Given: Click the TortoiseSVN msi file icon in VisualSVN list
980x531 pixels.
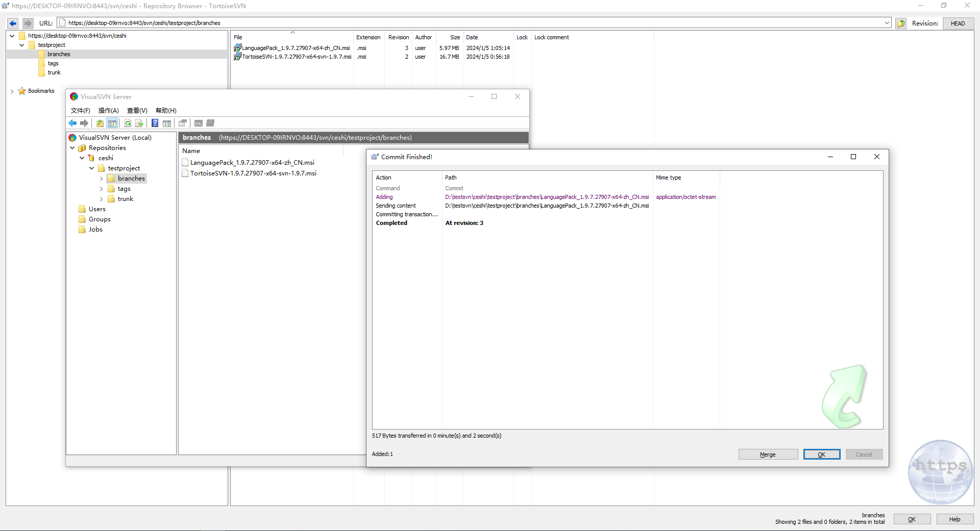Looking at the screenshot, I should pyautogui.click(x=185, y=173).
